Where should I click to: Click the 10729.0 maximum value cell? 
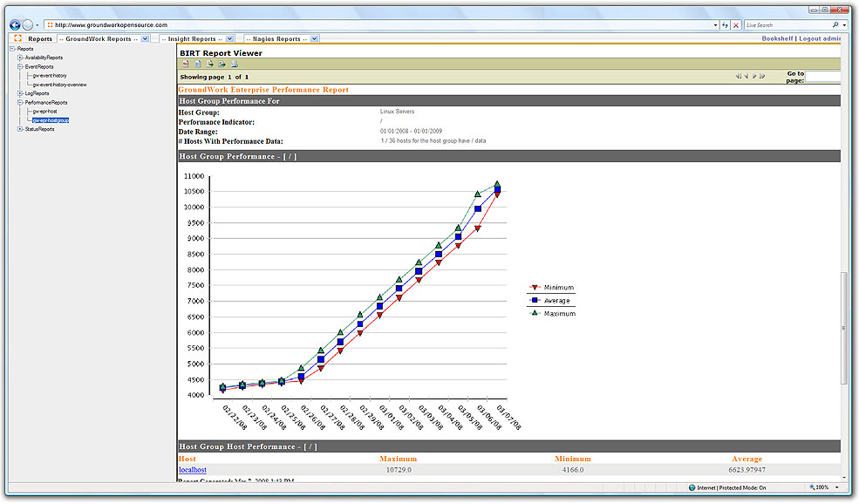click(399, 470)
